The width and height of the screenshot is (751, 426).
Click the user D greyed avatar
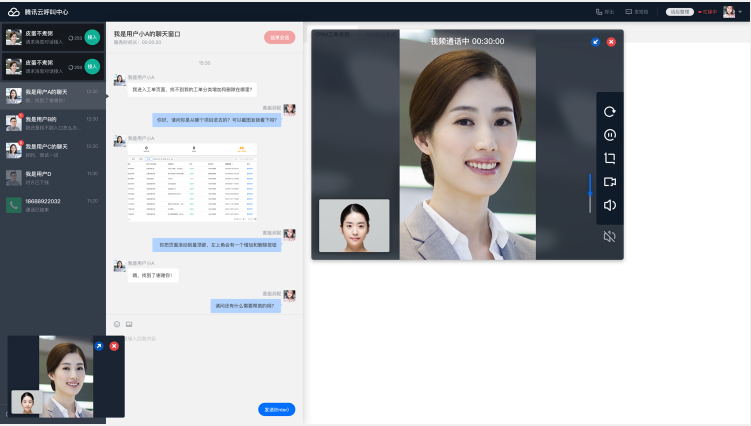point(13,178)
